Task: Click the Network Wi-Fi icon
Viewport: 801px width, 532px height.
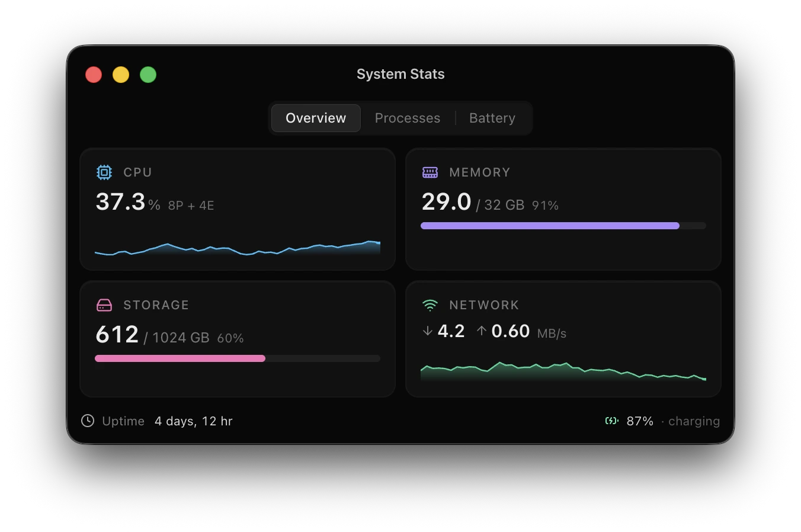Action: (430, 305)
